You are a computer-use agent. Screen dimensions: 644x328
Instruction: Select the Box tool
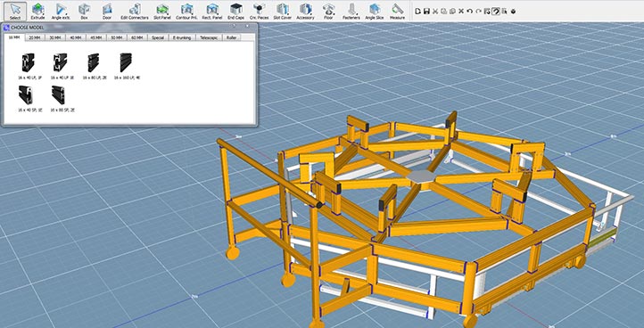pyautogui.click(x=84, y=11)
